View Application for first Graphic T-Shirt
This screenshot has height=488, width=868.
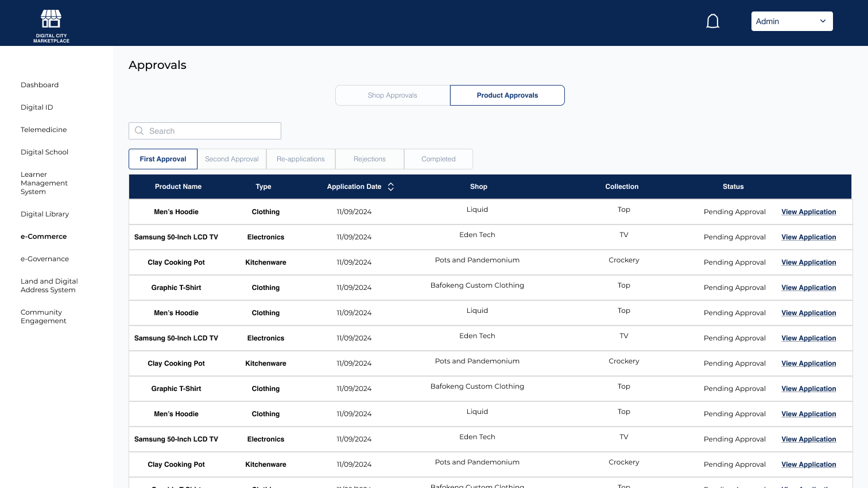coord(808,288)
